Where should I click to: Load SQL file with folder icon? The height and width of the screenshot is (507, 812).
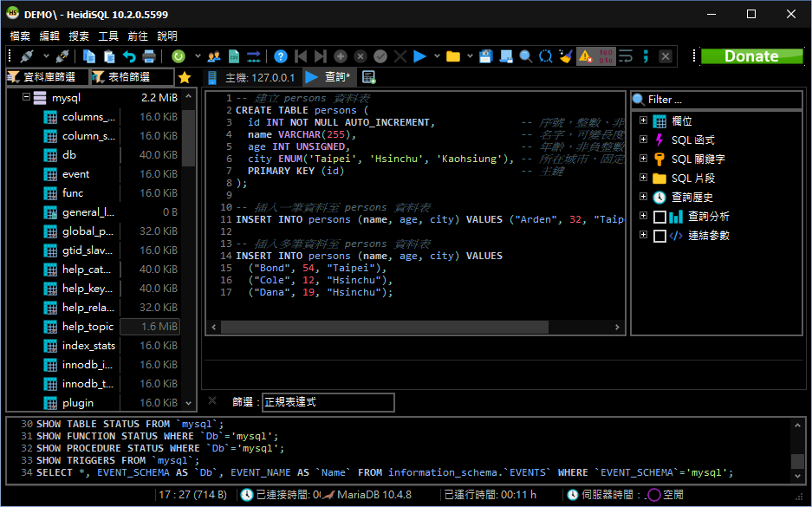[x=453, y=56]
